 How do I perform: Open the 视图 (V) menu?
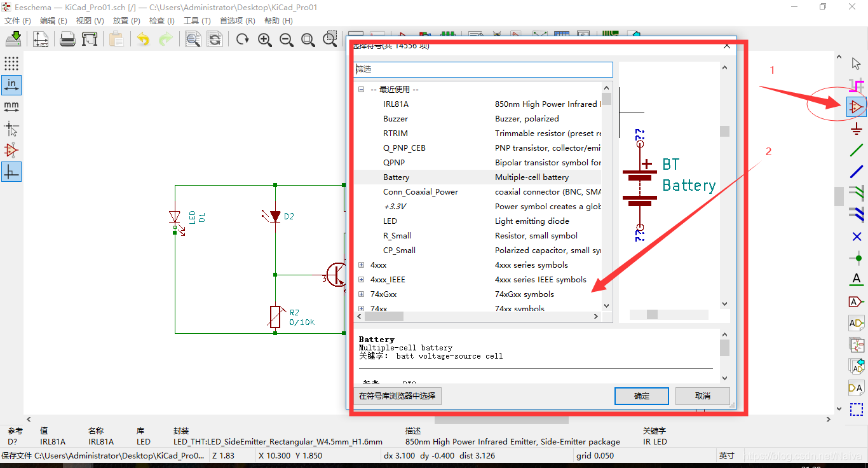pos(90,21)
